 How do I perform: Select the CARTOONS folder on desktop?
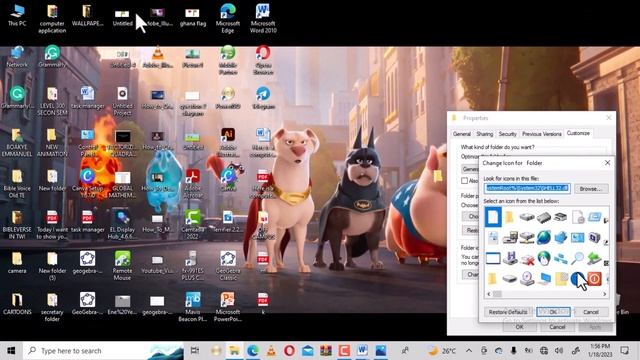17,304
